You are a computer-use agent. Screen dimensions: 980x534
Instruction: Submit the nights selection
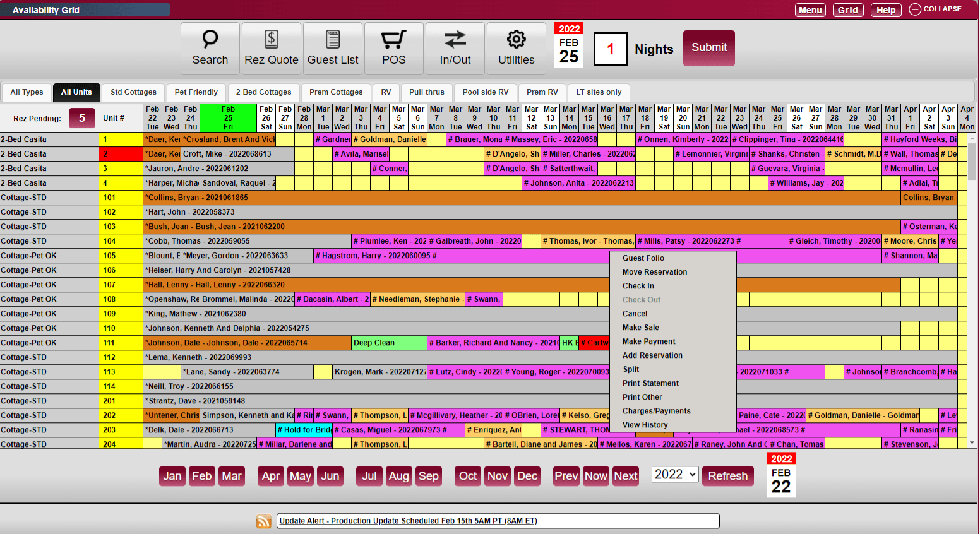[x=709, y=48]
